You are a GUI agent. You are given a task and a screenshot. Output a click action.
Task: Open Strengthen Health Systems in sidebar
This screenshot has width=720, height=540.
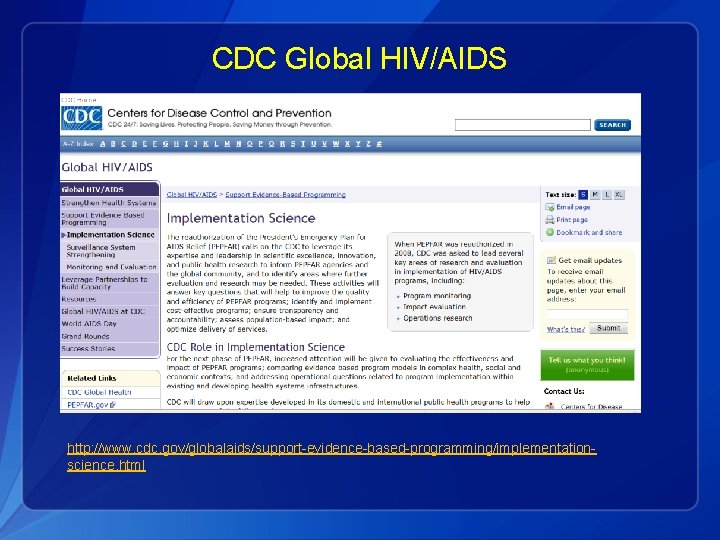click(x=109, y=202)
